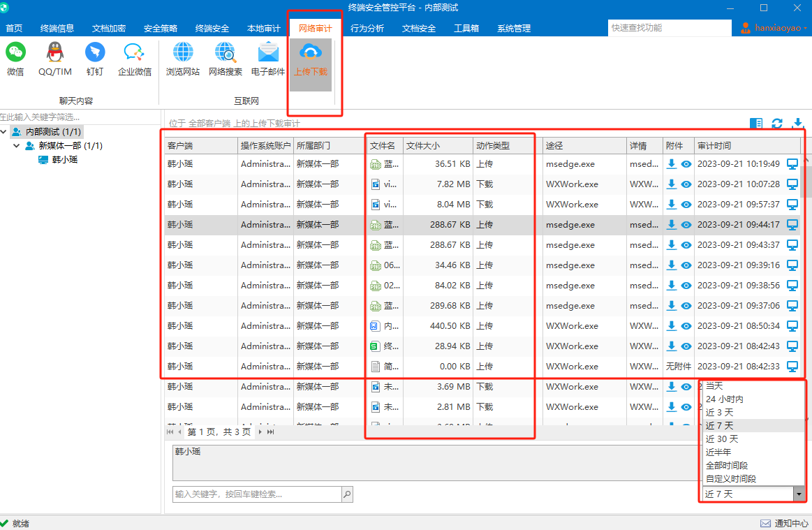The image size is (812, 530).
Task: Toggle preview eye for the 10:19:49 record
Action: click(x=686, y=164)
